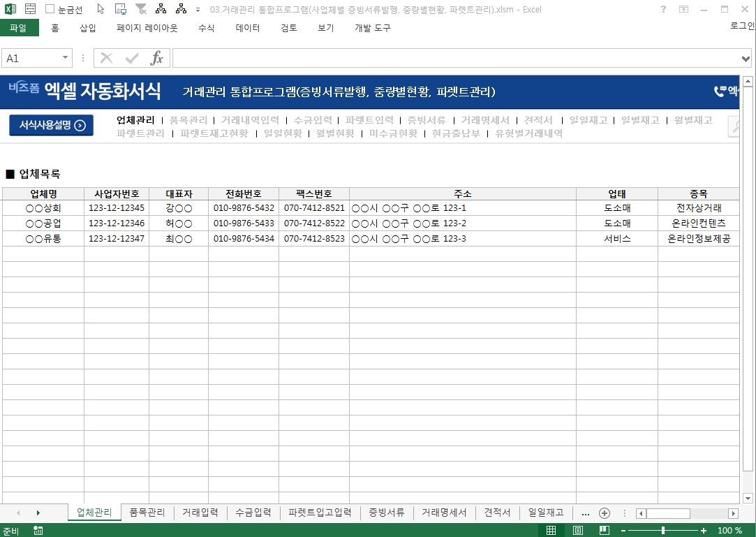Select phone number 010-9876-5434 cell

pyautogui.click(x=244, y=238)
